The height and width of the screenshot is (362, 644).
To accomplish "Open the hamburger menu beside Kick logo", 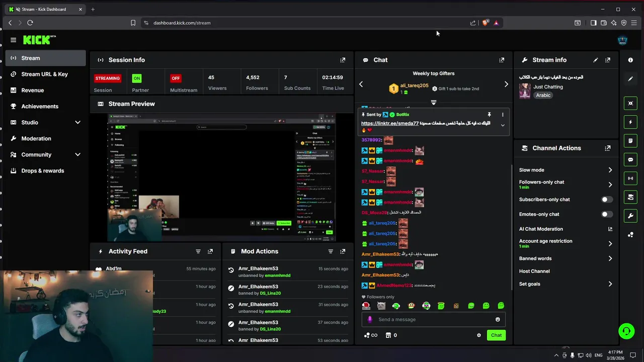I will pyautogui.click(x=13, y=40).
